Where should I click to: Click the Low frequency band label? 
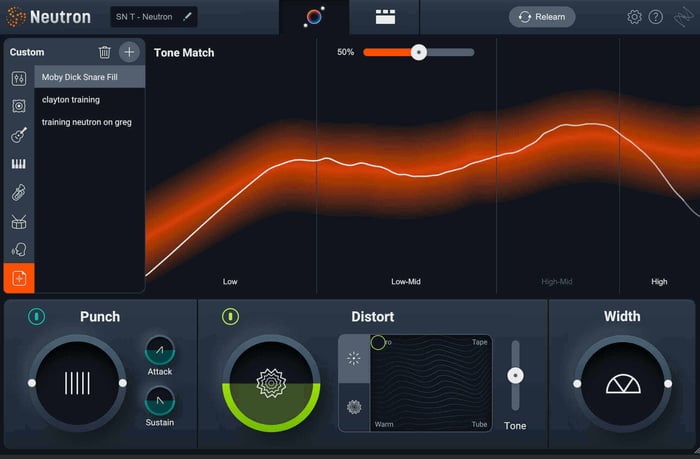(x=230, y=282)
